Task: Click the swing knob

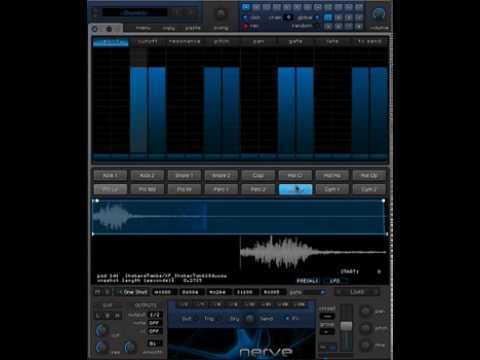Action: [x=220, y=14]
